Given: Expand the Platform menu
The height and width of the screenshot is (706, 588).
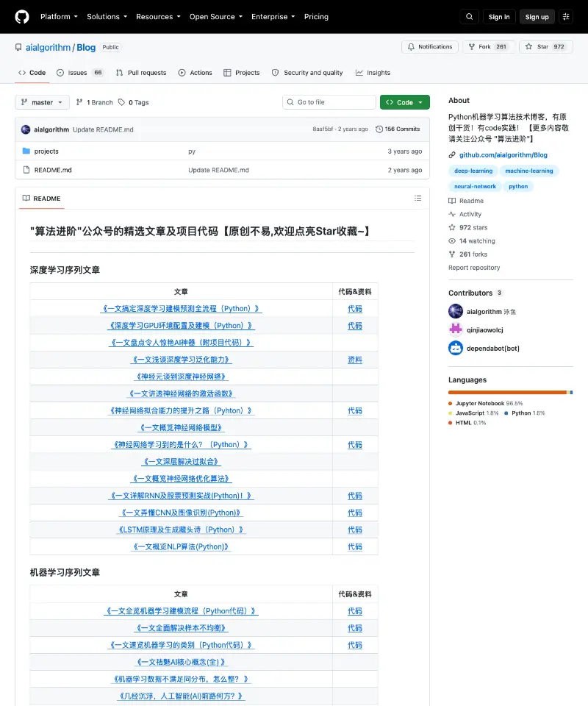Looking at the screenshot, I should [x=59, y=17].
